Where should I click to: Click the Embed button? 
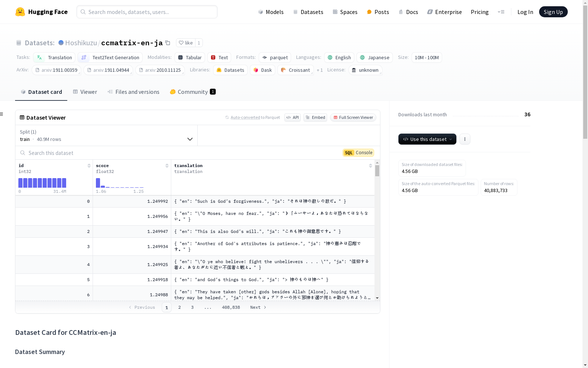point(315,117)
